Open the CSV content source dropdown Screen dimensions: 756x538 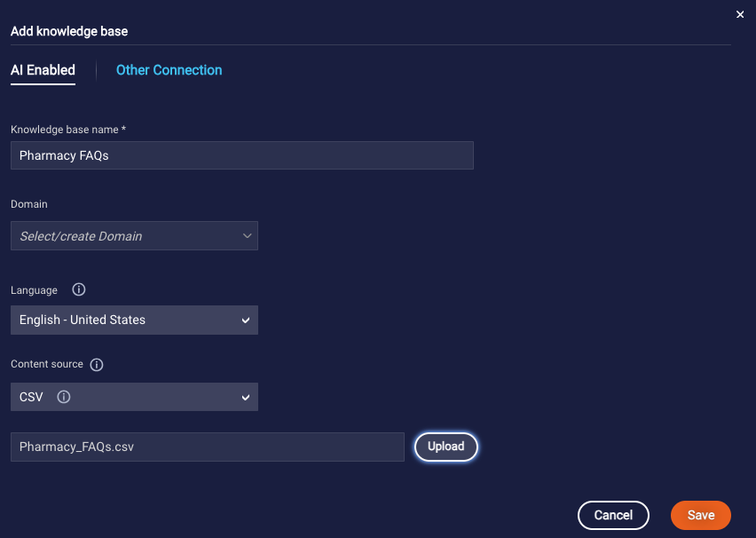click(134, 397)
